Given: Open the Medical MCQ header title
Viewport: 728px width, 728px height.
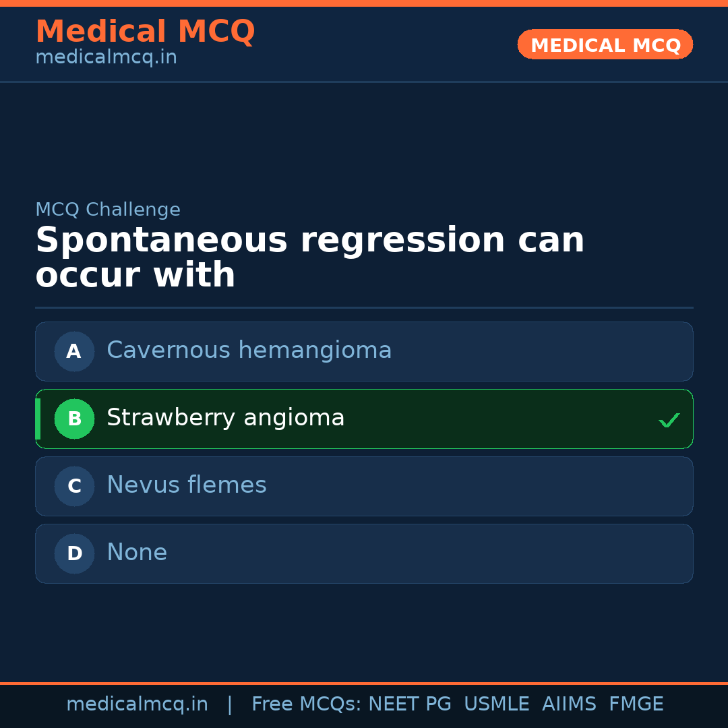Looking at the screenshot, I should [145, 32].
